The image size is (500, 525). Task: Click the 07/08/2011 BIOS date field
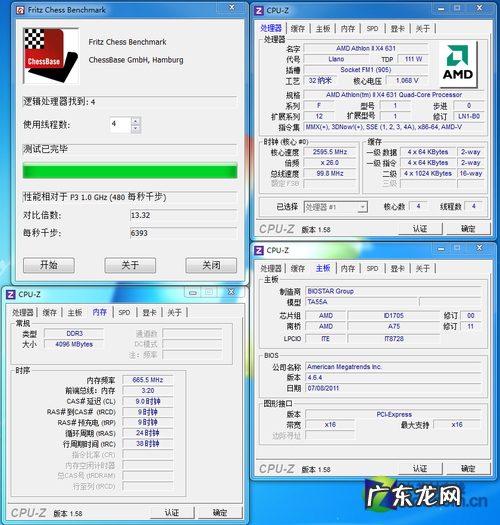pos(394,388)
